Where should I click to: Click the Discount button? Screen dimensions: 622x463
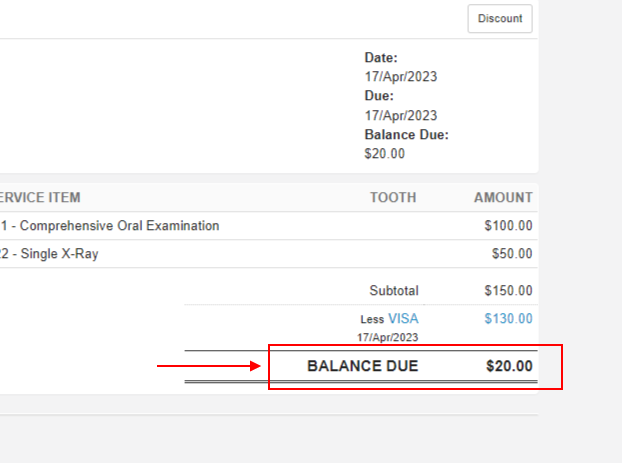(x=500, y=19)
